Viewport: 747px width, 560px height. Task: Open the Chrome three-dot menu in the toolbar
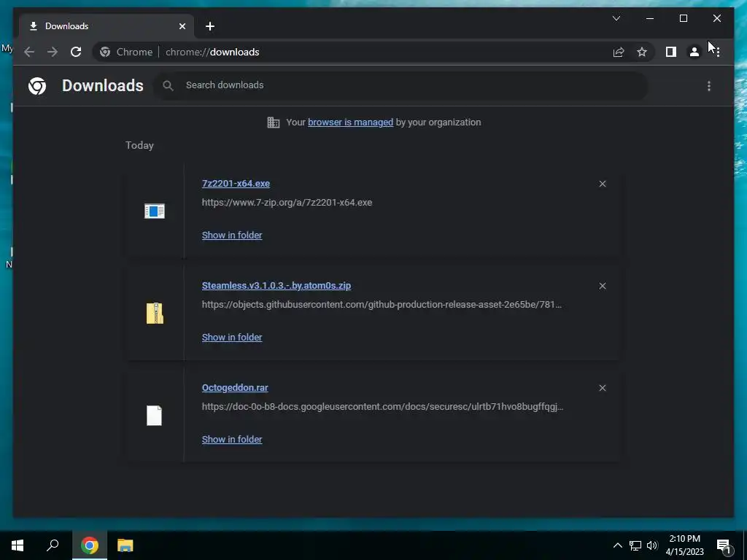click(718, 52)
